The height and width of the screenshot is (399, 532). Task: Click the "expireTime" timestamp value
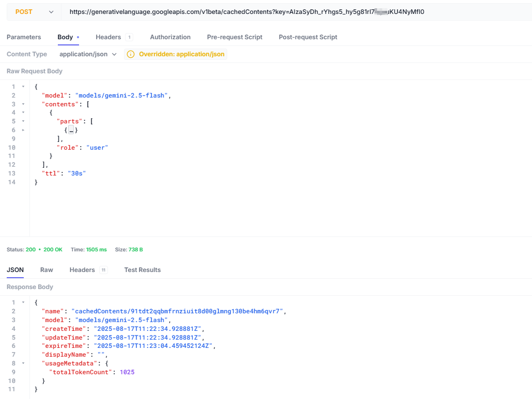[x=153, y=346]
